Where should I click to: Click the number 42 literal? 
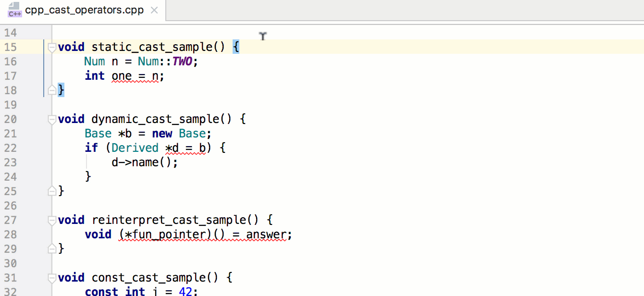tap(186, 291)
